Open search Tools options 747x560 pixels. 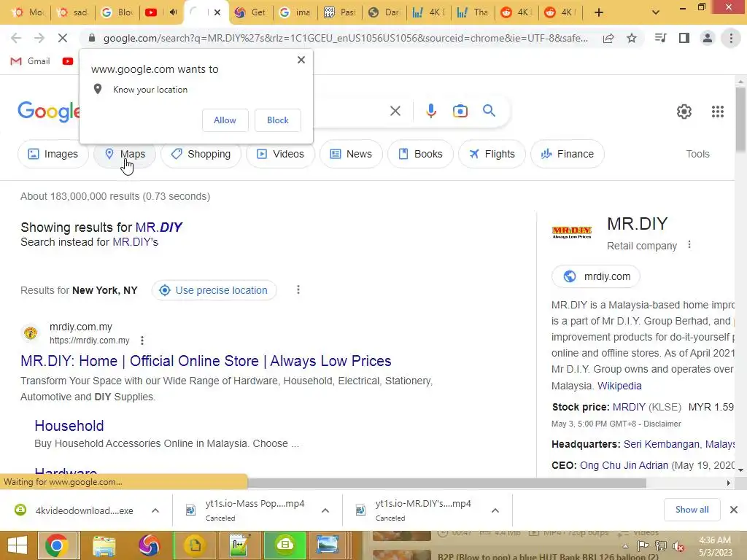(697, 154)
